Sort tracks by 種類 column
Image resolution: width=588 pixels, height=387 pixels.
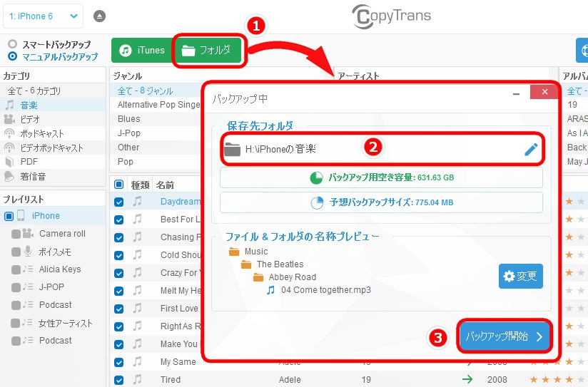pyautogui.click(x=140, y=185)
